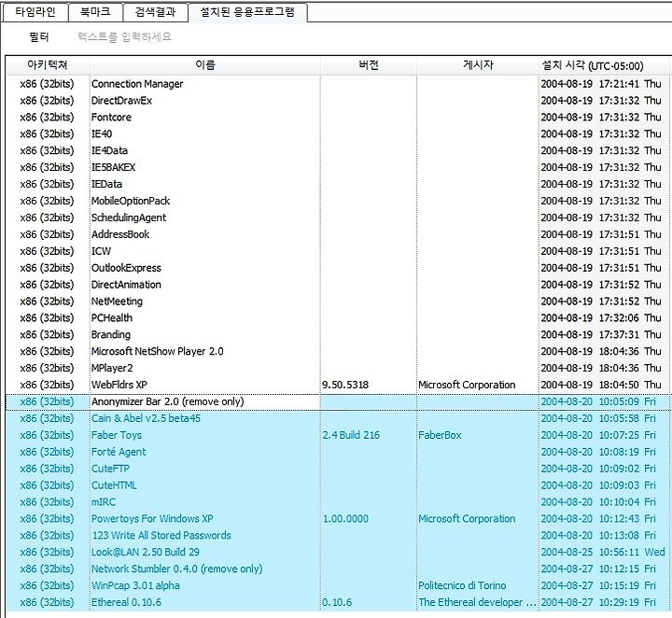
Task: Click Network Stumbler 0.4.0 (remove only)
Action: [x=177, y=569]
